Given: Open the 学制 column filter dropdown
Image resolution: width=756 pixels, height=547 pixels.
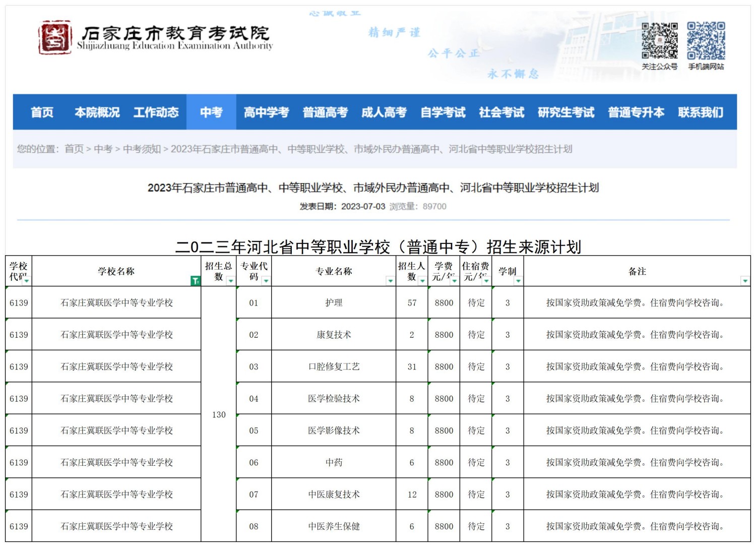Looking at the screenshot, I should click(518, 281).
